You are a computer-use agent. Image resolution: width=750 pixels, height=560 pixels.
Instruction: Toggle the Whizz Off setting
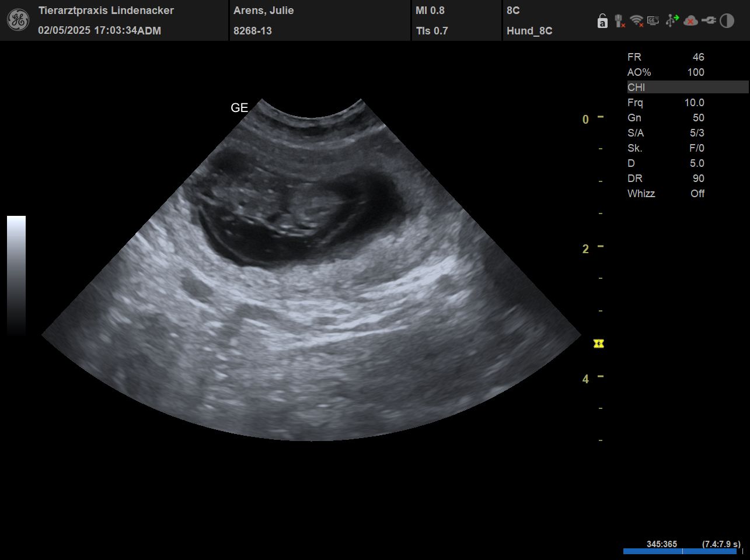(666, 194)
